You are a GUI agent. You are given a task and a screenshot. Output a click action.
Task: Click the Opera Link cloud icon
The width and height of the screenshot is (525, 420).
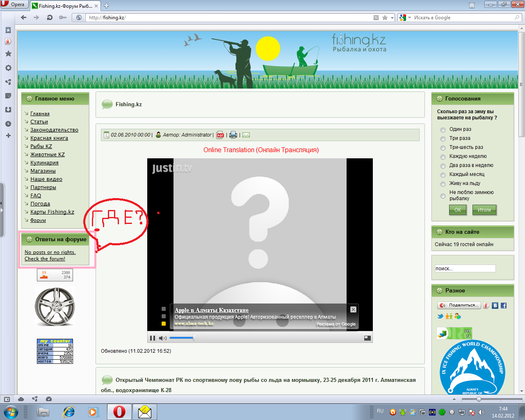tap(21, 399)
